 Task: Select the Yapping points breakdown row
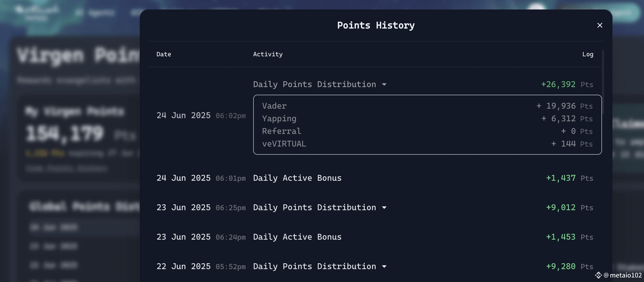tap(427, 118)
